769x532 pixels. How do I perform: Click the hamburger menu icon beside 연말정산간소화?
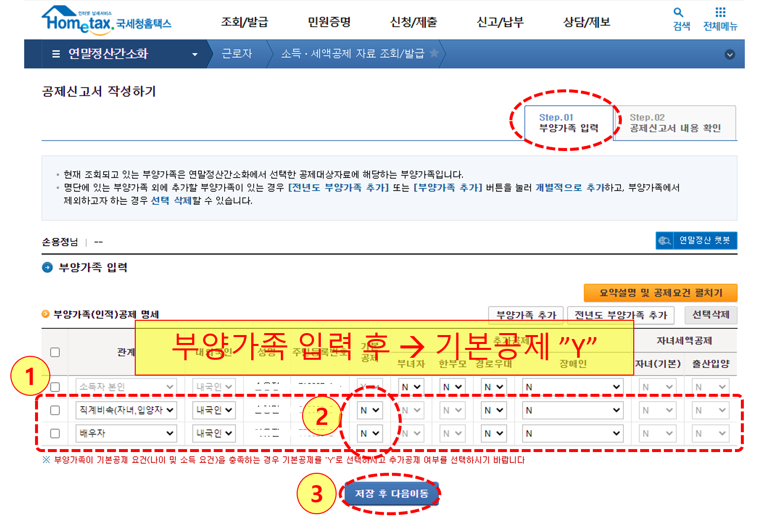[56, 54]
